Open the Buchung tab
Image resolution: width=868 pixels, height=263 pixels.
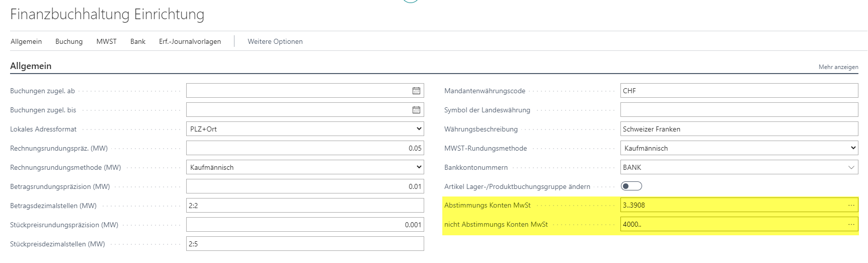(x=69, y=41)
